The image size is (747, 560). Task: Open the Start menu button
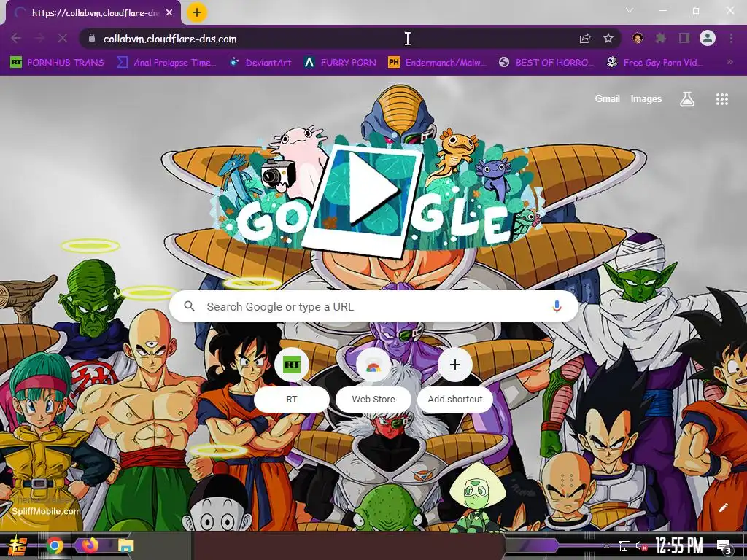tap(17, 545)
